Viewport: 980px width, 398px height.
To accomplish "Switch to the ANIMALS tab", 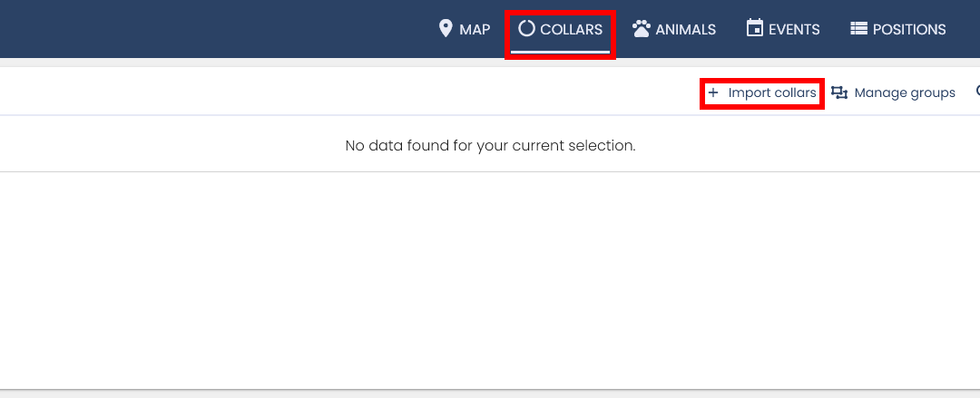I will [x=685, y=30].
